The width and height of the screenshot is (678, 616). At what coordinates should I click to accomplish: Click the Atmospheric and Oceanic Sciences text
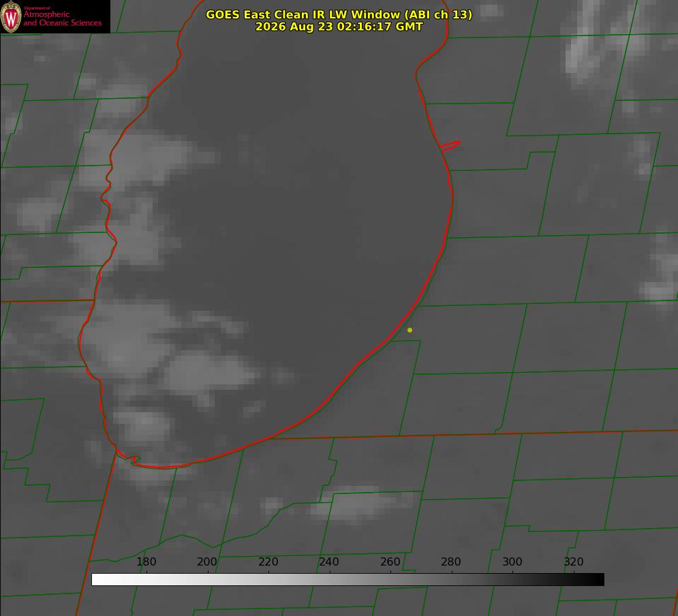point(62,17)
